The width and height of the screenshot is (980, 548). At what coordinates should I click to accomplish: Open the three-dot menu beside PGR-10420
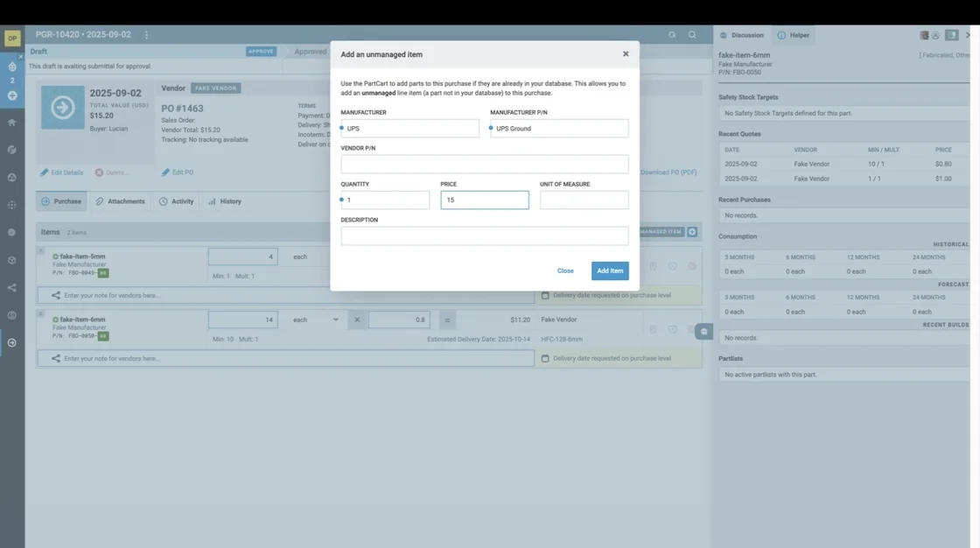click(x=146, y=35)
